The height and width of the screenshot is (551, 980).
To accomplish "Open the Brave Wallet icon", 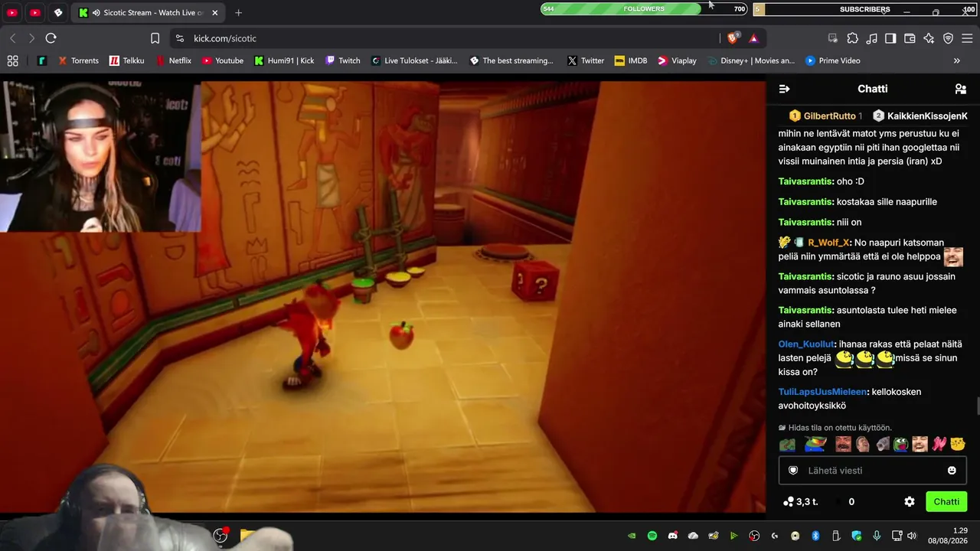I will coord(910,38).
